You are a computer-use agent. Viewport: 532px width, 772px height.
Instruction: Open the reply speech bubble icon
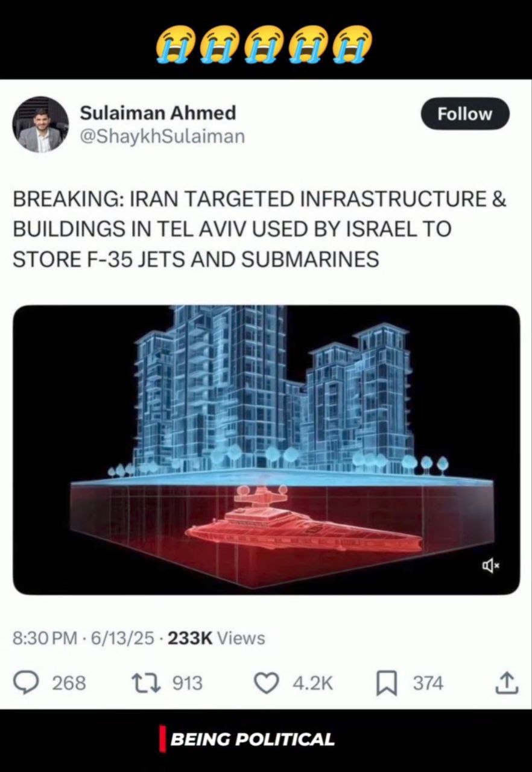[28, 683]
